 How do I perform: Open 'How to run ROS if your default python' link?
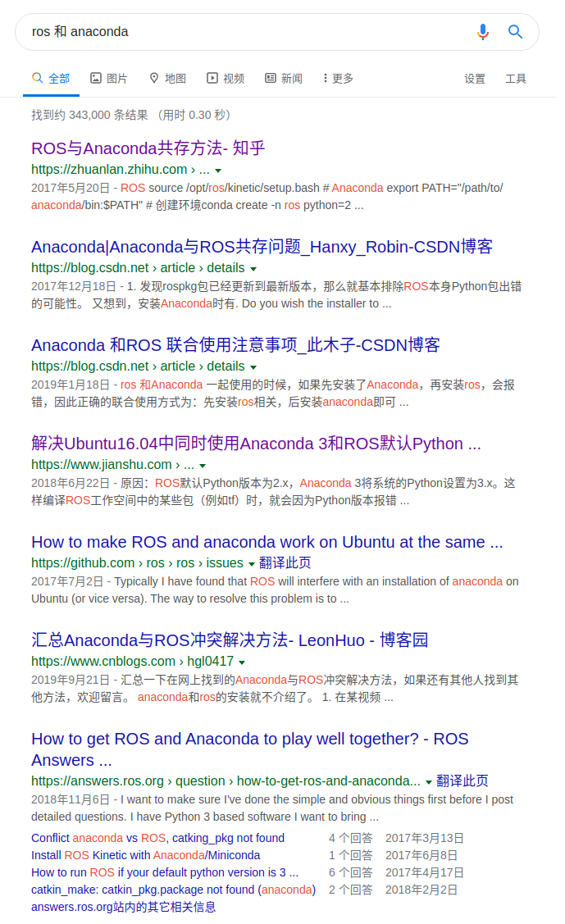pos(165,872)
